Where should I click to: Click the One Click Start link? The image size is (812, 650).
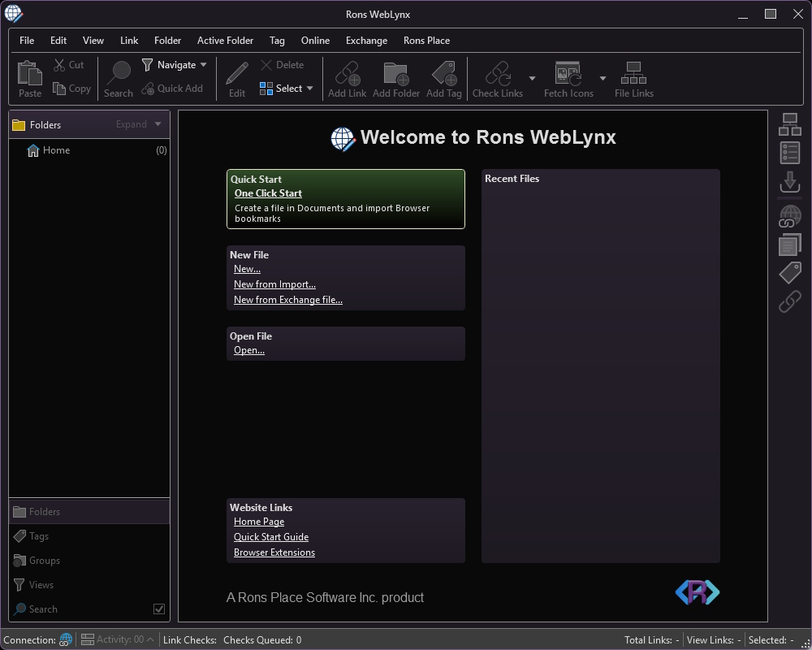click(268, 193)
